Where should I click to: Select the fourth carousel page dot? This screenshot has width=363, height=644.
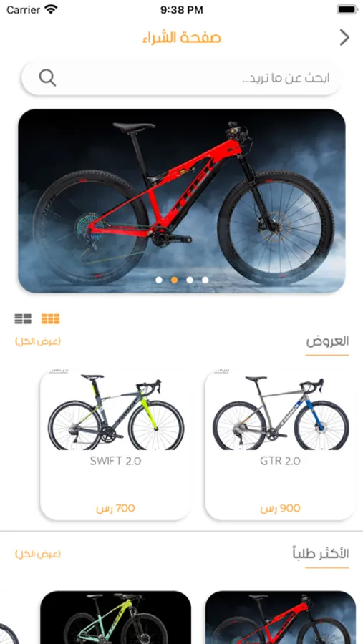click(x=205, y=280)
